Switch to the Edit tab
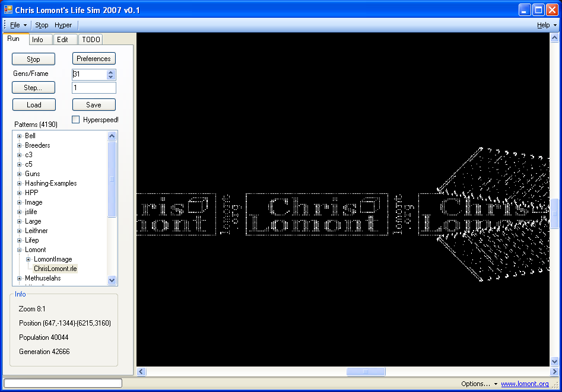The image size is (562, 392). click(62, 40)
